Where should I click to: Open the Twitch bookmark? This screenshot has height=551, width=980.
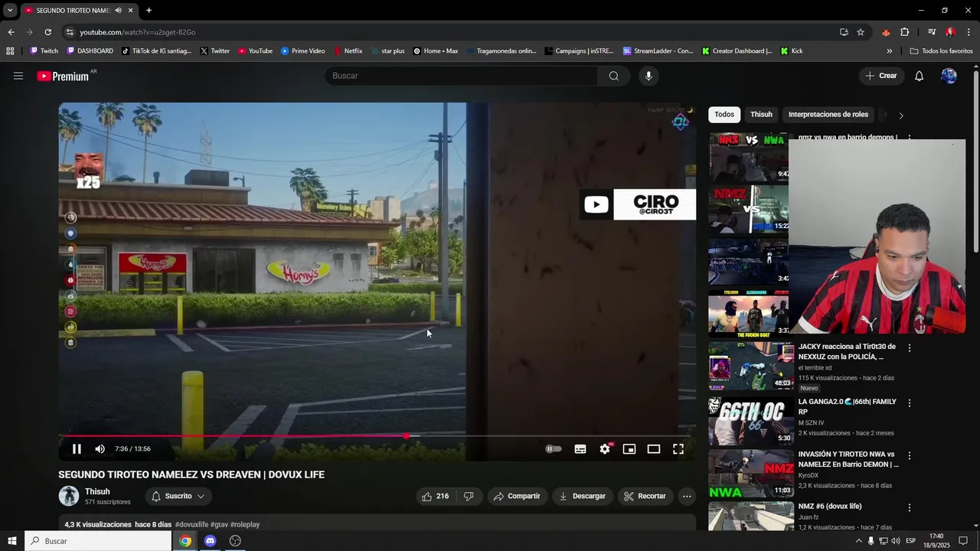pos(44,51)
